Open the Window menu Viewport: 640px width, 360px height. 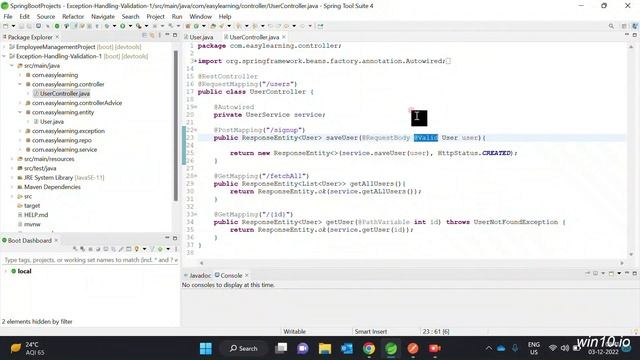click(200, 16)
